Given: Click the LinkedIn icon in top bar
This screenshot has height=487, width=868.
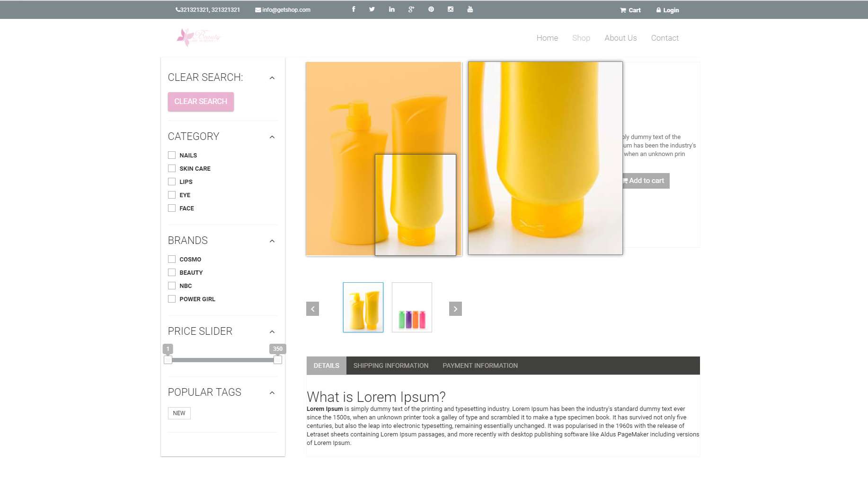Looking at the screenshot, I should (x=392, y=9).
